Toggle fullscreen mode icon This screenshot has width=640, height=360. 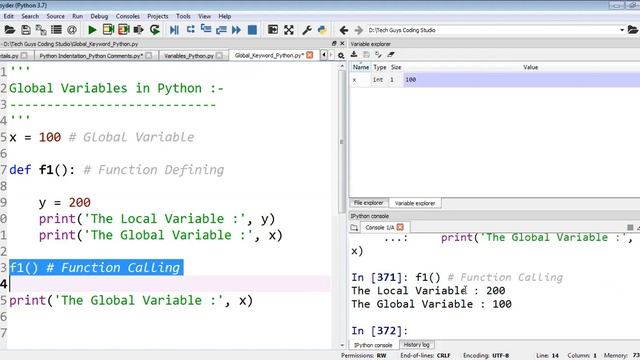pos(289,30)
